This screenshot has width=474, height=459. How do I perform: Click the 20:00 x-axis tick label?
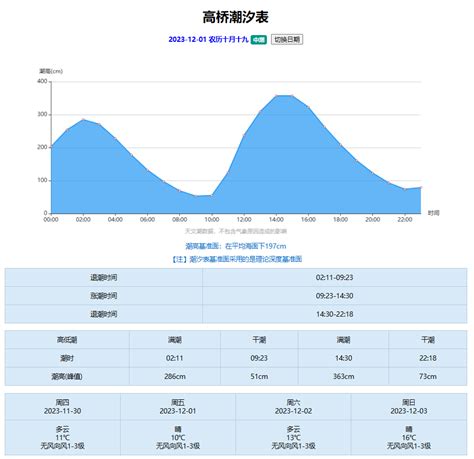coord(373,220)
